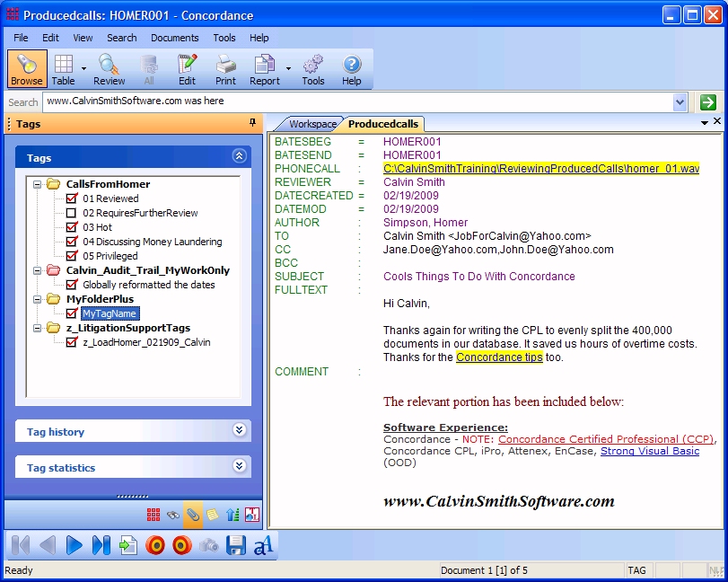Viewport: 728px width, 582px height.
Task: Uncheck the 03 Hot tag
Action: [72, 227]
